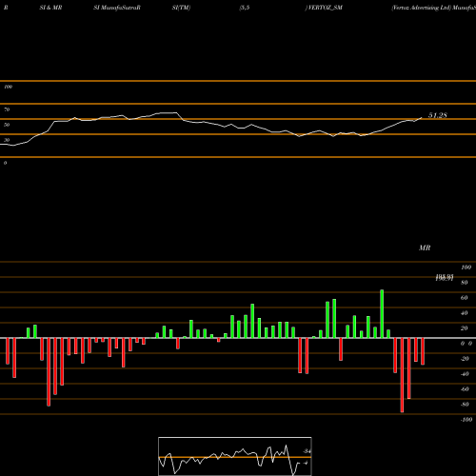Click the MR panel title
476x476 pixels.
425,248
